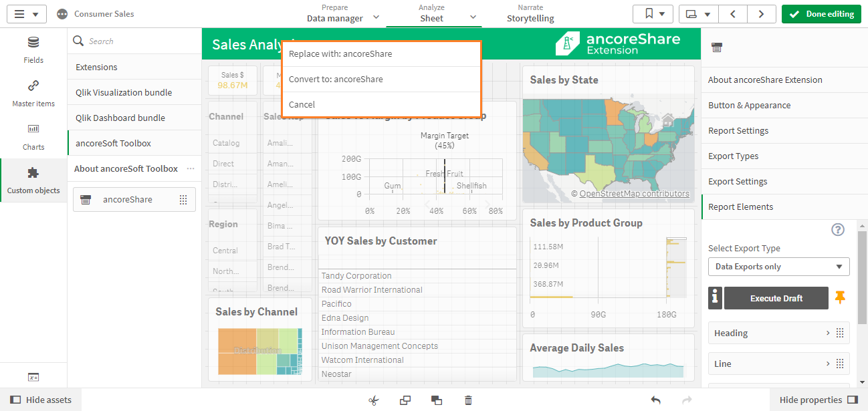Open the Qlik Visualization bundle
Image resolution: width=868 pixels, height=411 pixels.
[134, 92]
